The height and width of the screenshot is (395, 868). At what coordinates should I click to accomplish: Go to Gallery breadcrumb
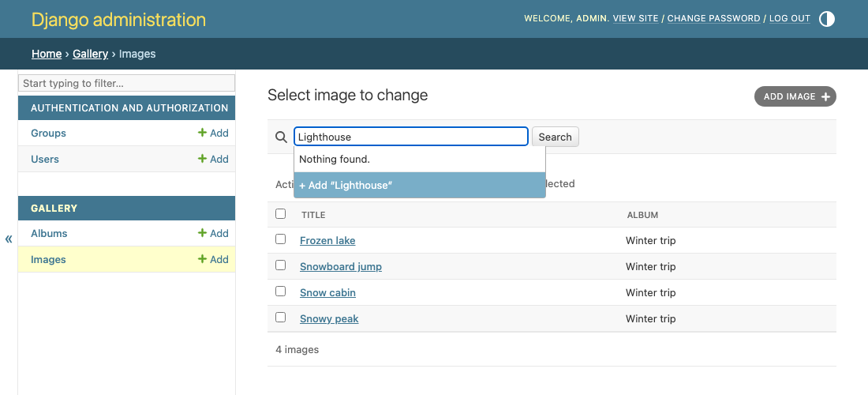pos(90,54)
